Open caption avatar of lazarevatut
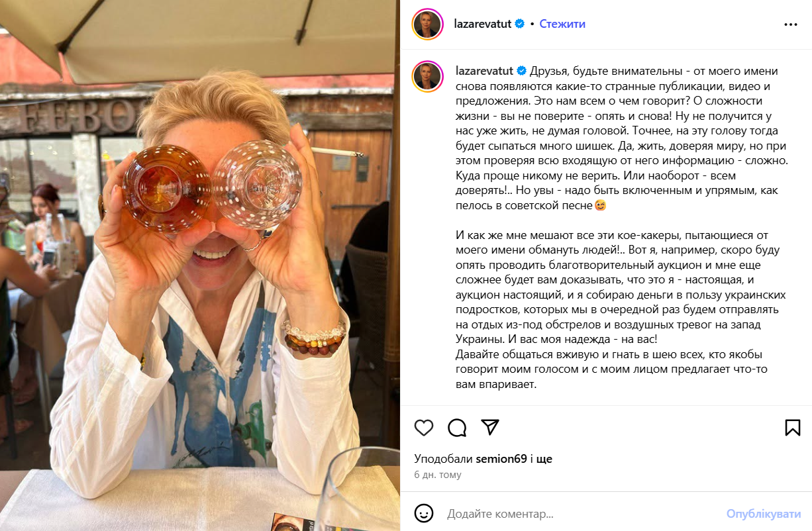812x531 pixels. [x=427, y=76]
